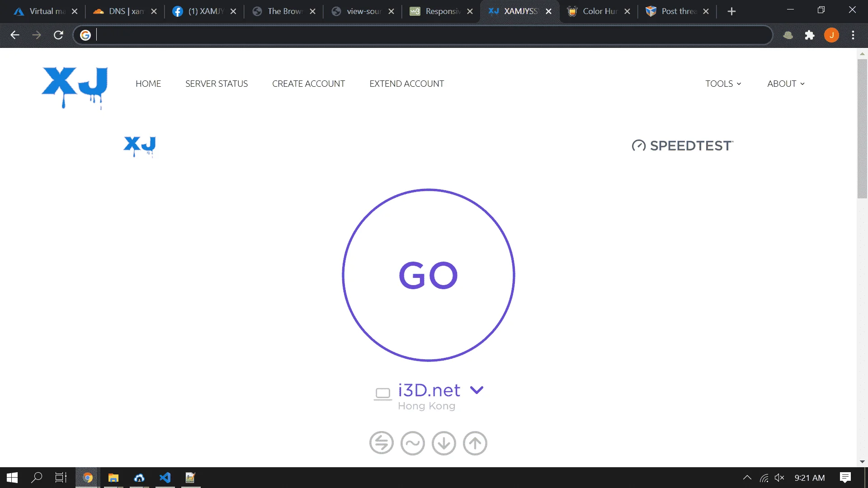Open Chrome three-dot menu
Screen dimensions: 868x488
(853, 35)
